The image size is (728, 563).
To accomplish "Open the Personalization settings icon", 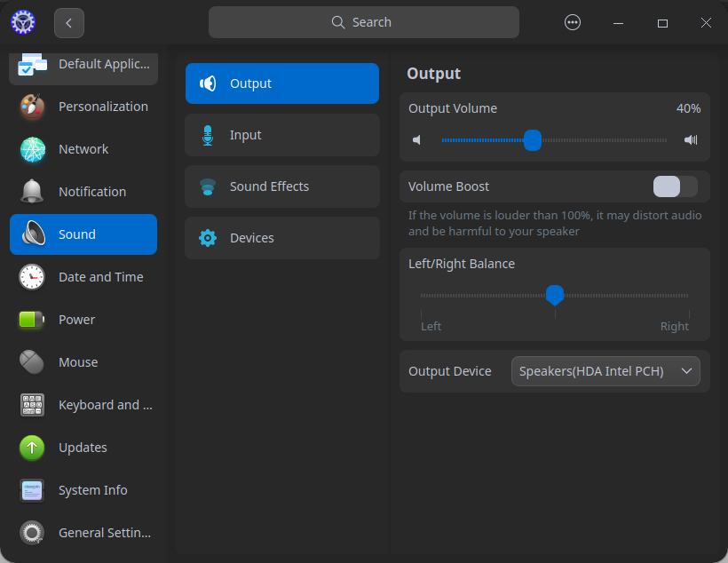I will pos(31,107).
